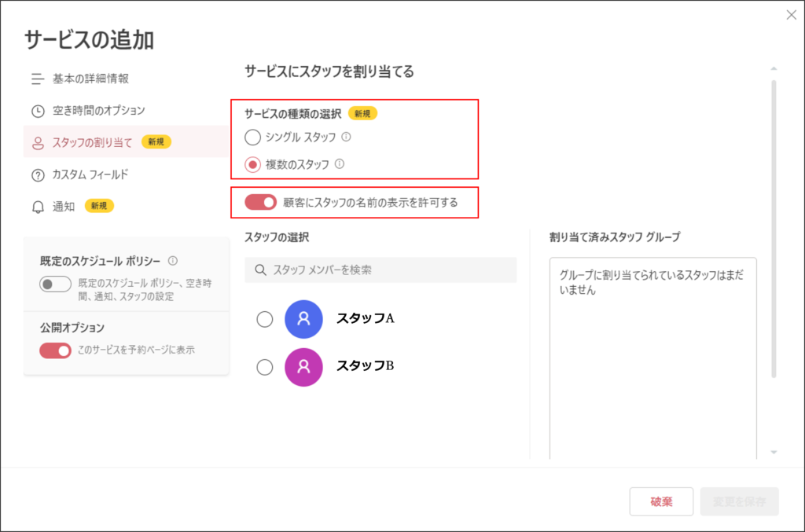Click the スタッフ メンバーを検索 field
The height and width of the screenshot is (532, 805).
(x=380, y=270)
